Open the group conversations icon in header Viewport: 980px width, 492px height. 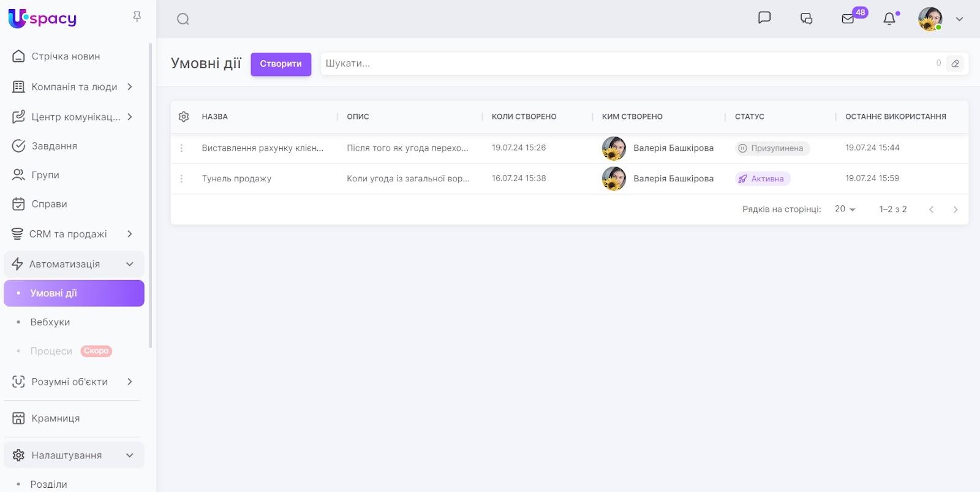806,18
